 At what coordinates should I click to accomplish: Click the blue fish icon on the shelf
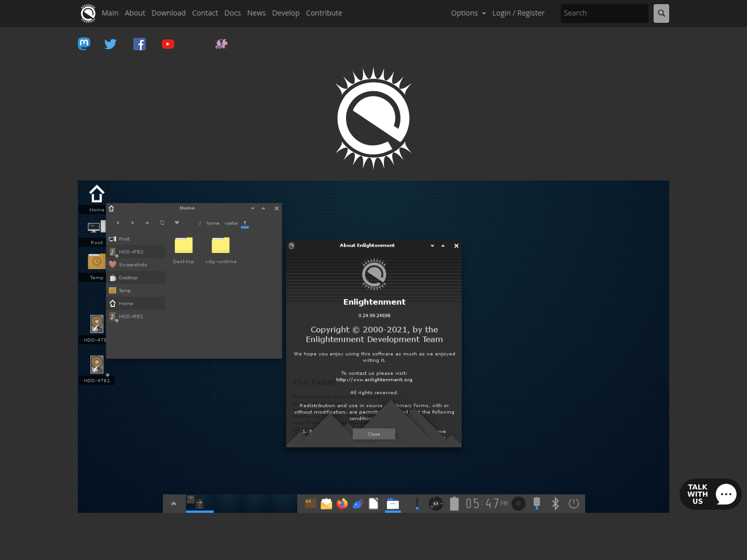pos(358,503)
